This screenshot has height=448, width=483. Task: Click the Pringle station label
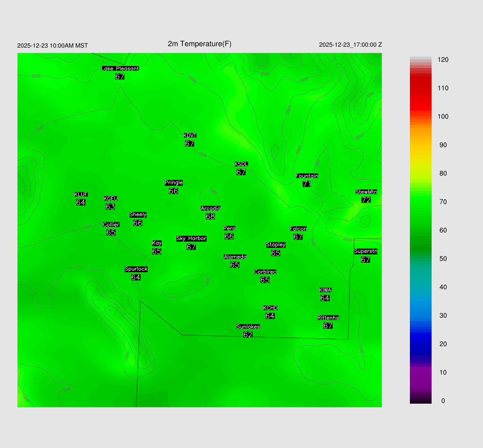click(174, 183)
